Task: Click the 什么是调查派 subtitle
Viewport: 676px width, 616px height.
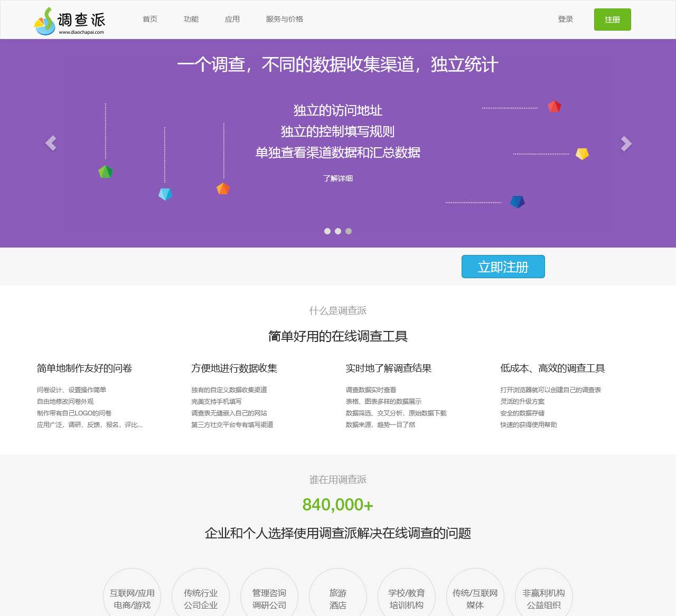Action: pyautogui.click(x=338, y=311)
